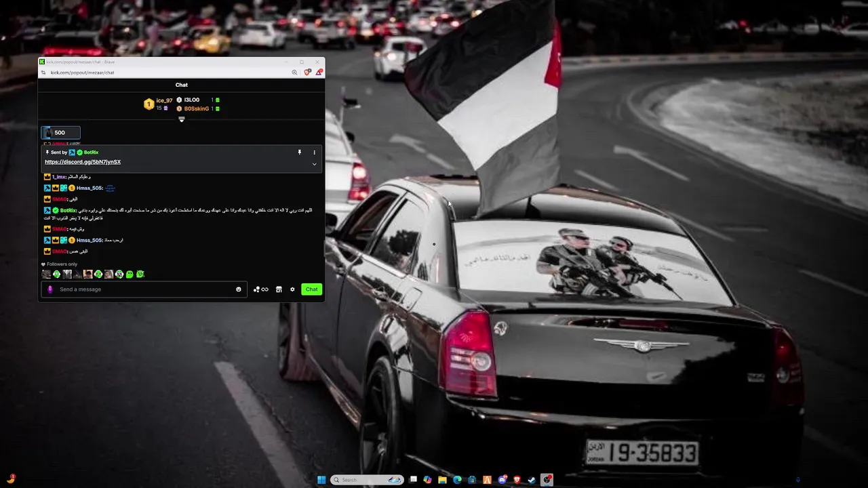Open Brave Shields lion icon
868x488 pixels.
click(x=307, y=73)
